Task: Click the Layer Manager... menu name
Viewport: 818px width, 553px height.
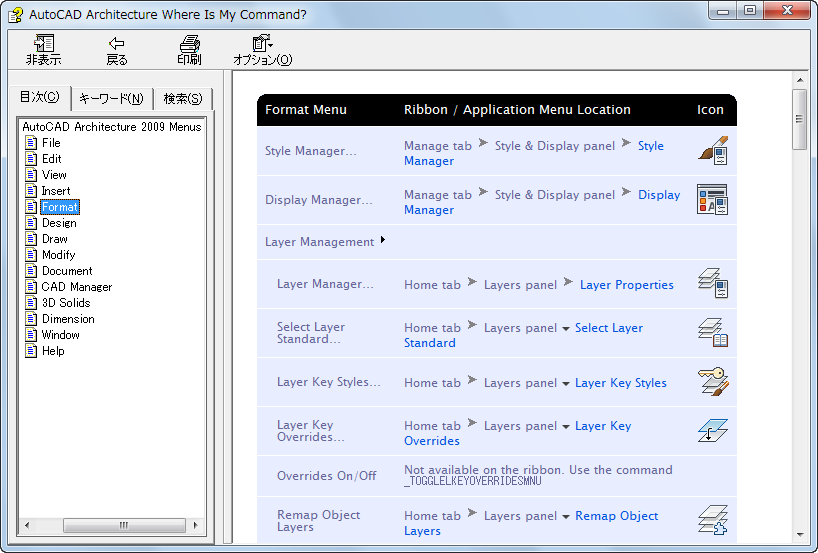Action: click(325, 284)
